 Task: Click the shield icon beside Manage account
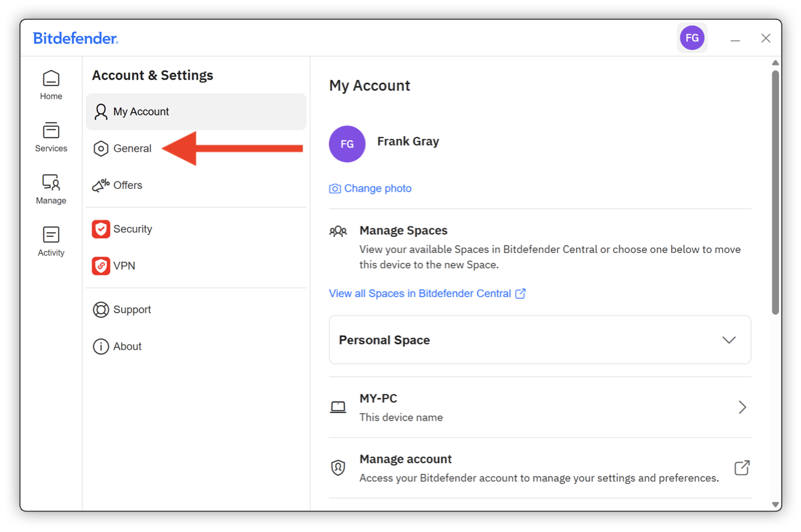[x=338, y=468]
